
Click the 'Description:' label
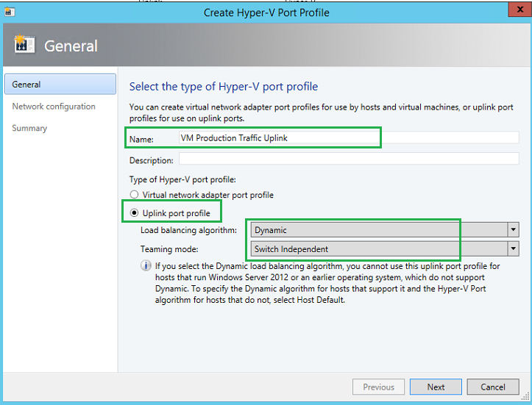click(152, 160)
